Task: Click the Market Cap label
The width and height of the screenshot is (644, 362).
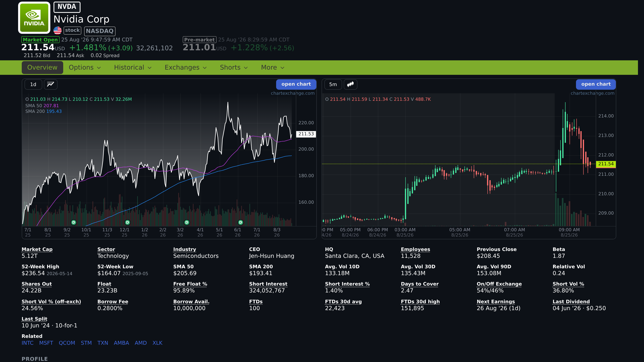Action: tap(37, 249)
